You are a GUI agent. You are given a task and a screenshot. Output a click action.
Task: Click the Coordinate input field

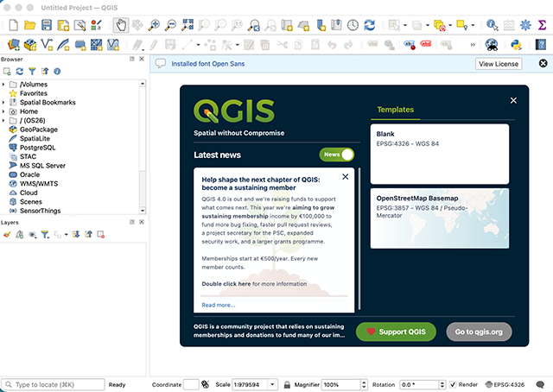191,384
